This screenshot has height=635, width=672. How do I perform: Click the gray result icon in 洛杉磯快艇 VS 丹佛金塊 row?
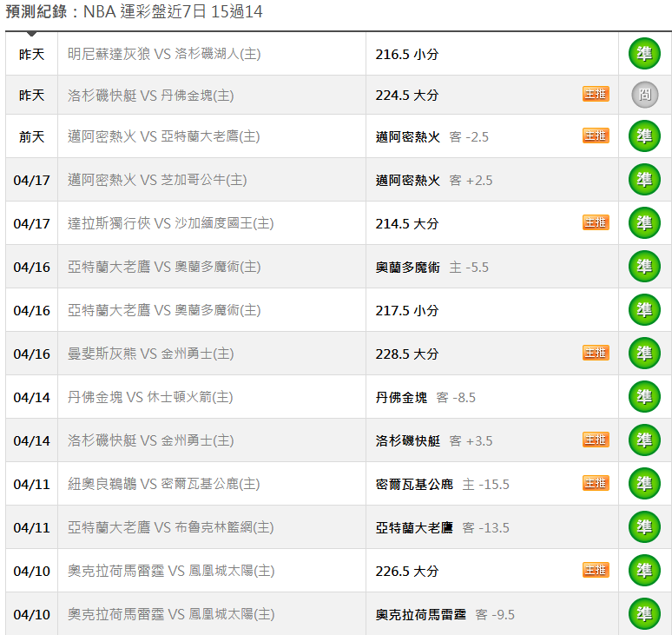tap(644, 95)
